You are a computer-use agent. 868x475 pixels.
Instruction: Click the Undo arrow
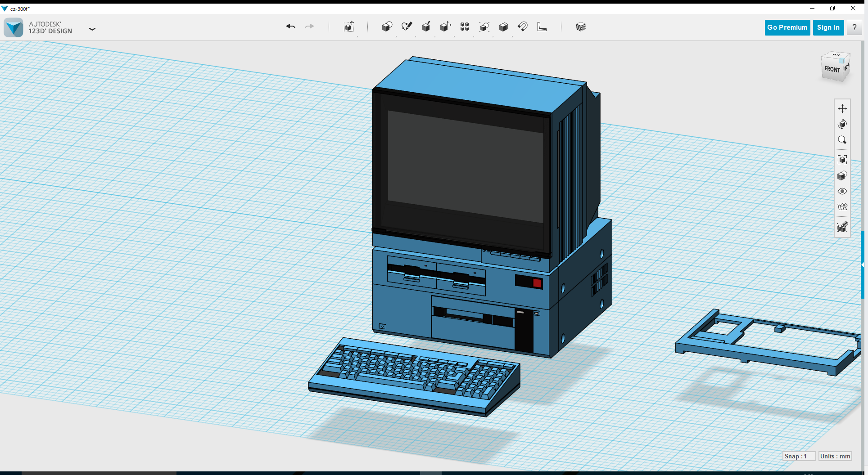tap(290, 27)
